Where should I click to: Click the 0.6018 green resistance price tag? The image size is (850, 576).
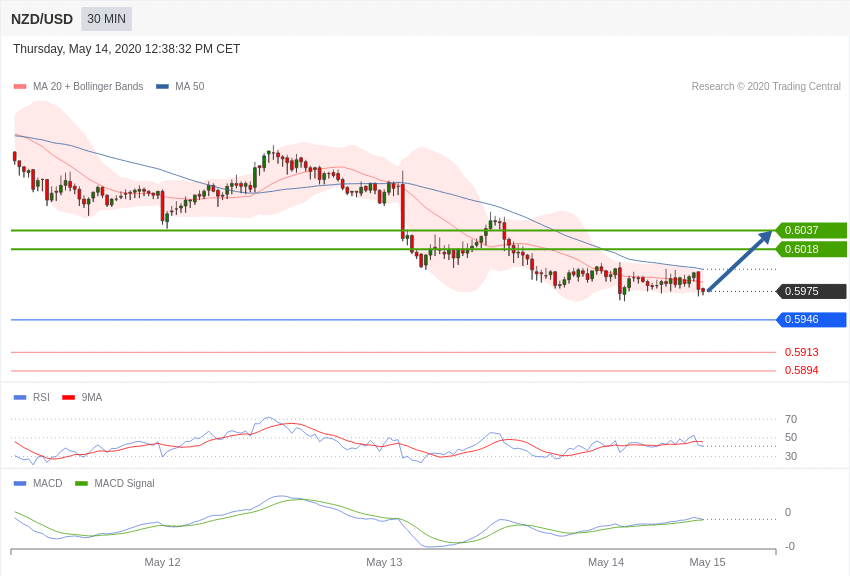point(812,249)
